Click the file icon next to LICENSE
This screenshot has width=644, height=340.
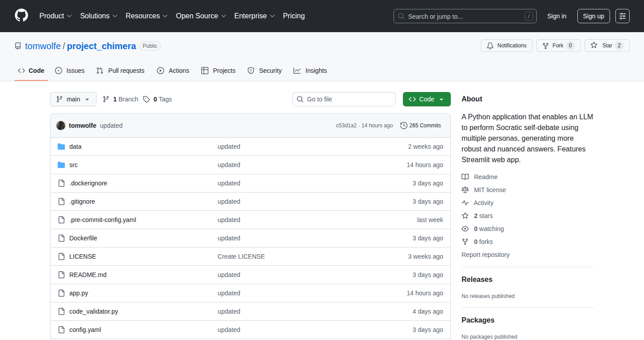coord(61,256)
